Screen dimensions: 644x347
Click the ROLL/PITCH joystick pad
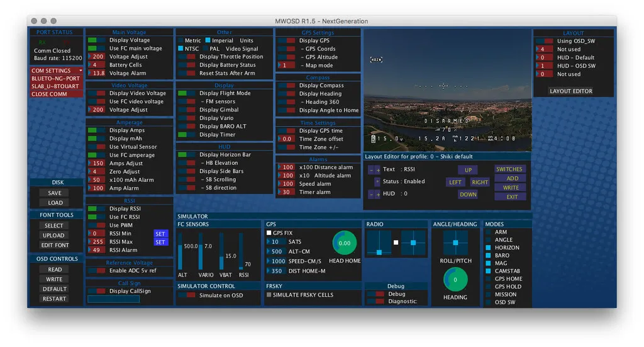click(x=455, y=242)
